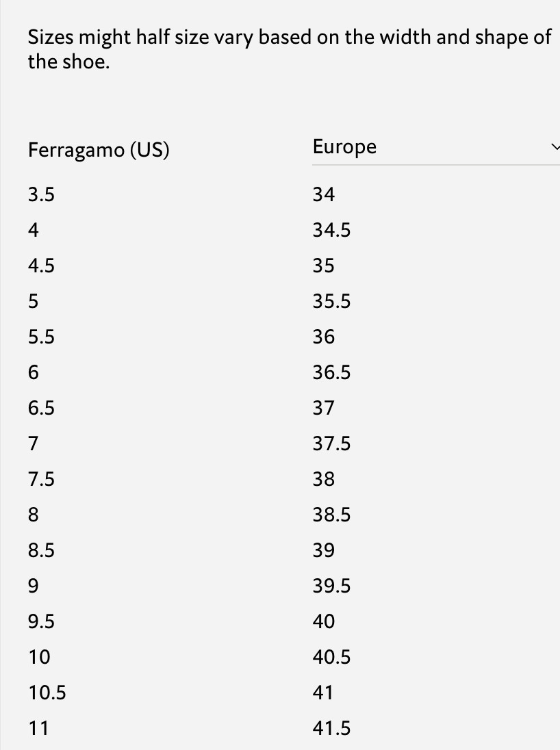Click the chevron arrow beside Europe
Screen dimensions: 560x750
[556, 147]
